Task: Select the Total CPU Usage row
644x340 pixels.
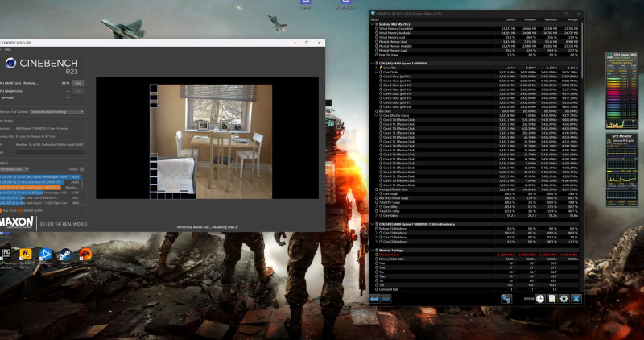Action: [475, 202]
